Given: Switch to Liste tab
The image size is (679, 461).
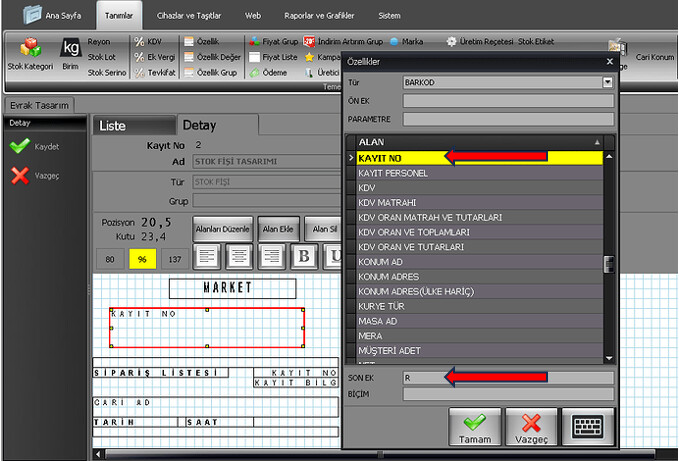Looking at the screenshot, I should [x=134, y=126].
